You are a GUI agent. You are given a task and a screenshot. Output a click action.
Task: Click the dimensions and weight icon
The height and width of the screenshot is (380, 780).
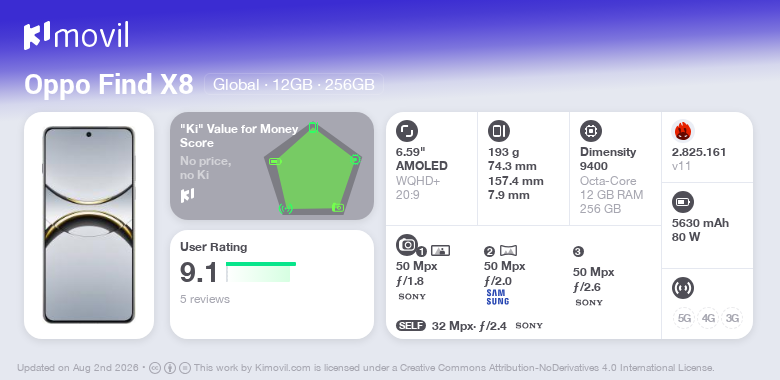point(499,131)
